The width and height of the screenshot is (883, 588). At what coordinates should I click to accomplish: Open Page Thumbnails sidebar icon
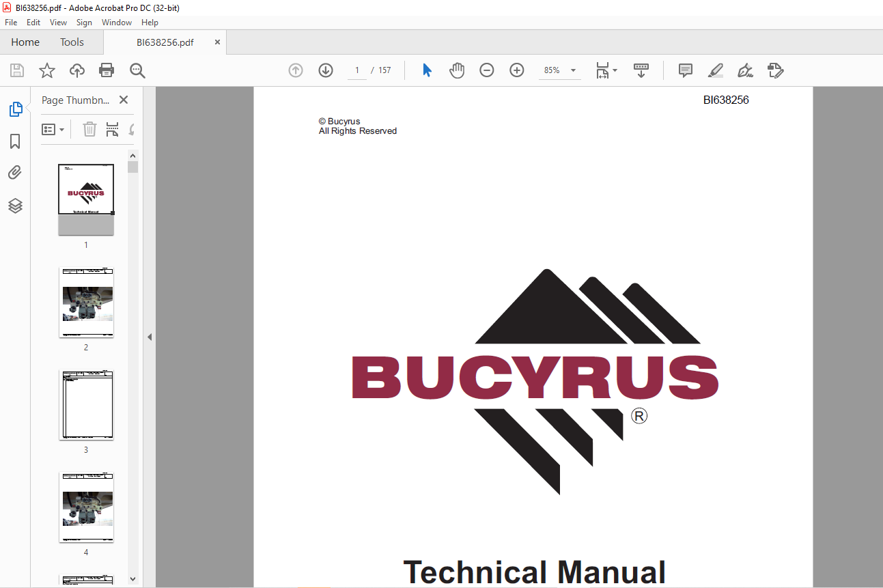15,109
